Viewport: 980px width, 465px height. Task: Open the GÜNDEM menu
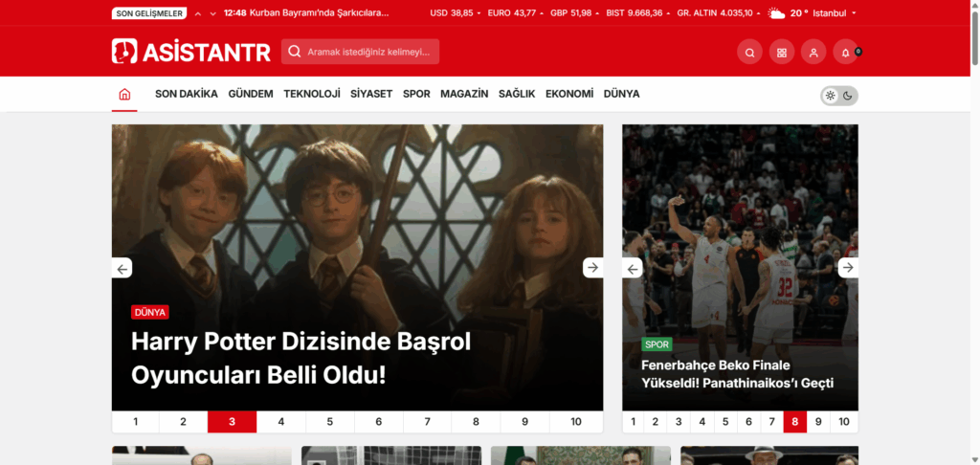point(251,94)
